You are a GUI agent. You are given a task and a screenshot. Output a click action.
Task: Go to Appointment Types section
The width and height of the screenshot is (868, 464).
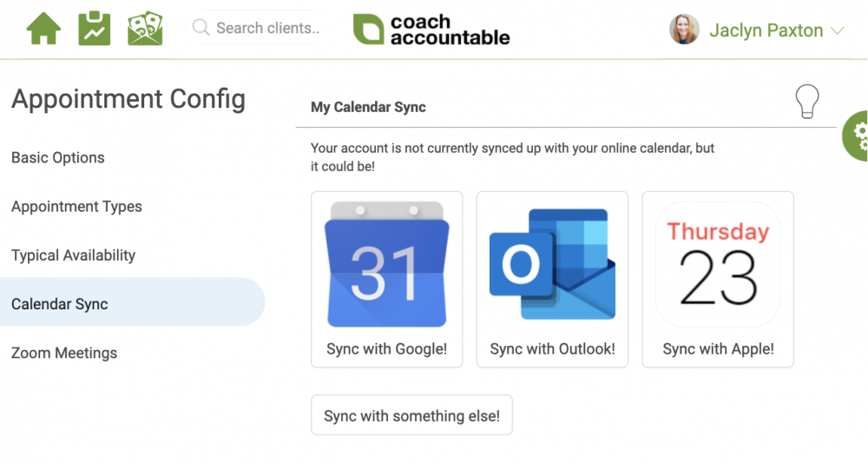tap(76, 207)
